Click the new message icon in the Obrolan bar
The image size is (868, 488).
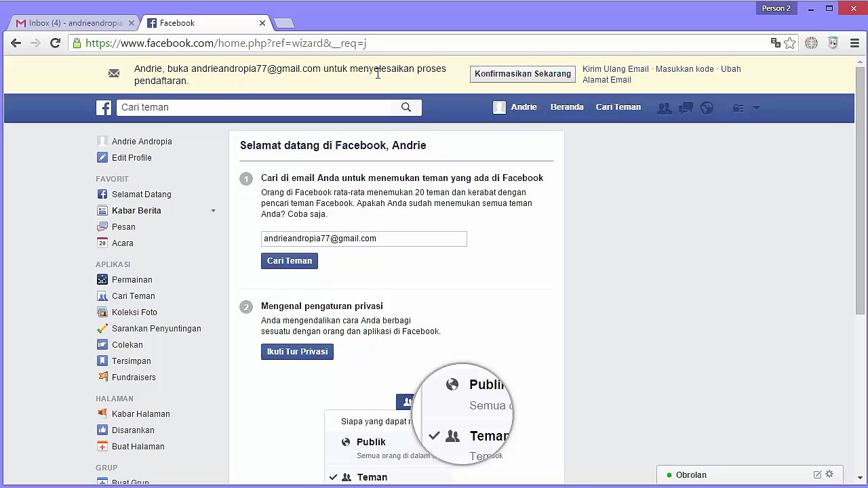coord(817,474)
